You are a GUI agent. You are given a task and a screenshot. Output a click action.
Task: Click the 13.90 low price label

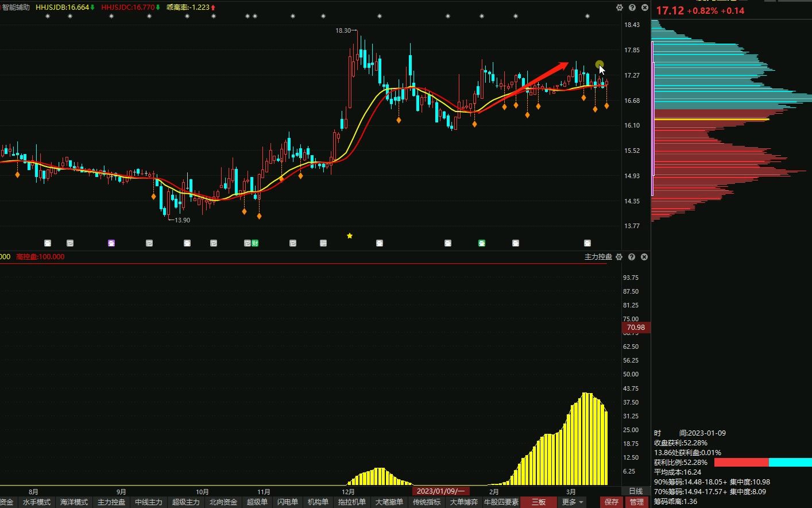tap(183, 220)
